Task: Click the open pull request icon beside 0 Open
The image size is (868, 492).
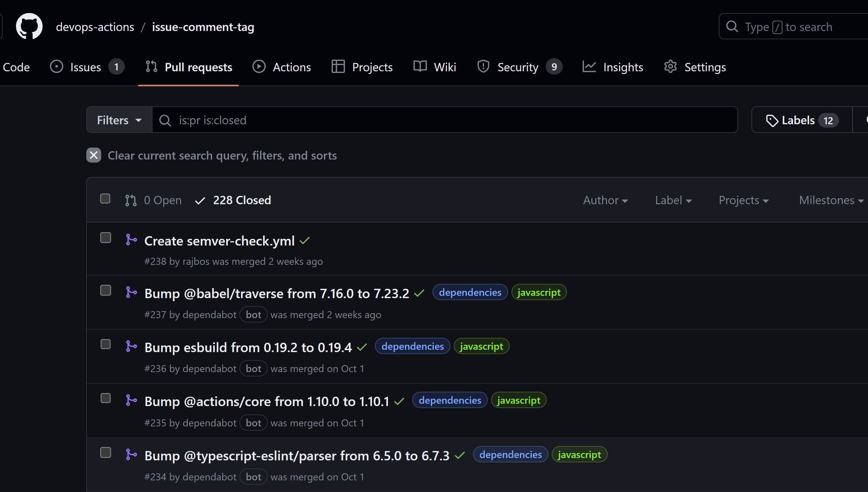Action: (131, 200)
